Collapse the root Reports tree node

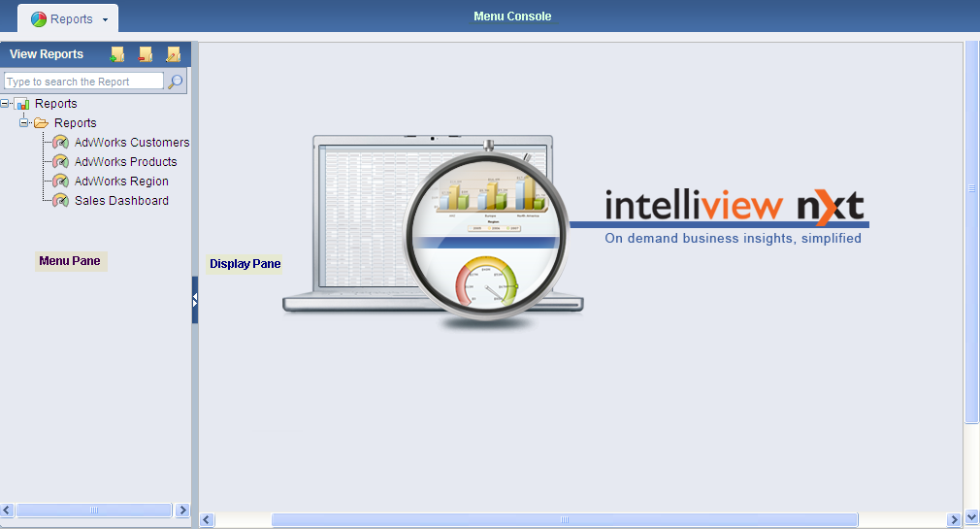coord(6,104)
